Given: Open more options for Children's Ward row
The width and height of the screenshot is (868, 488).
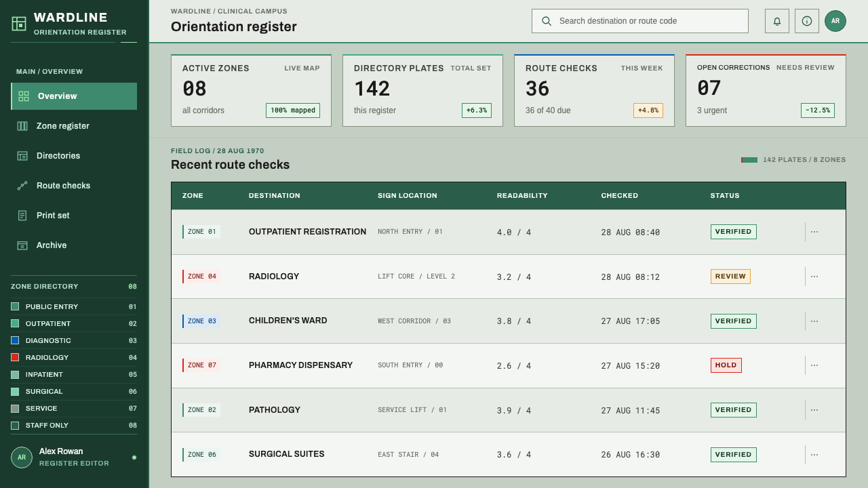Looking at the screenshot, I should point(814,321).
